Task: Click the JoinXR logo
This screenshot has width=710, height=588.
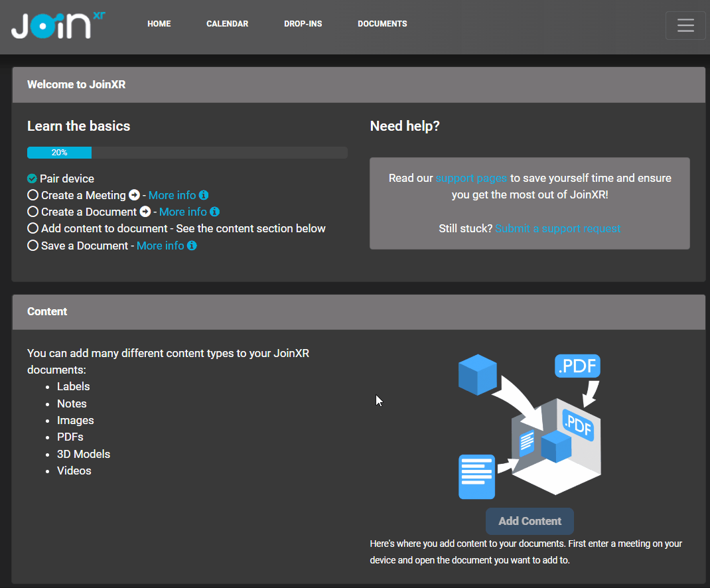Action: (x=58, y=25)
